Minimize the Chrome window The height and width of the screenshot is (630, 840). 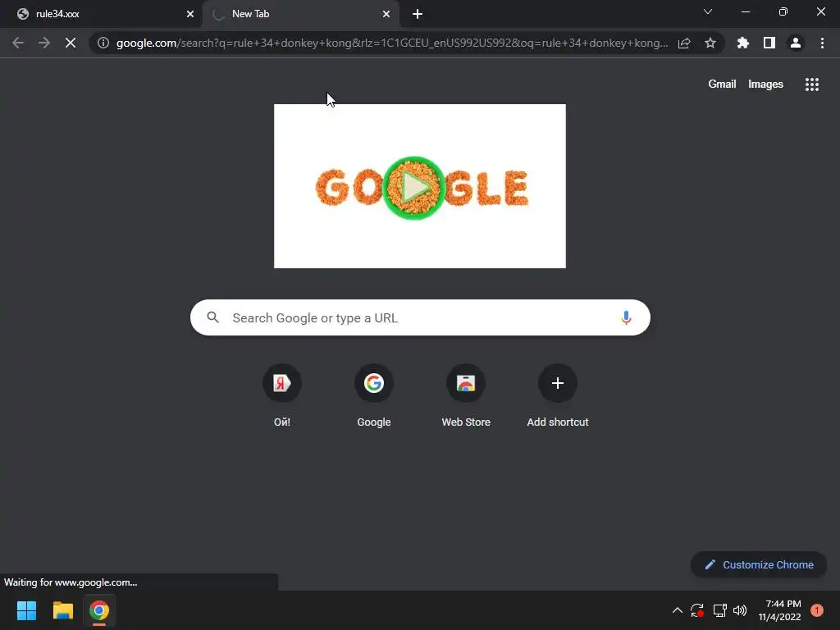tap(745, 11)
